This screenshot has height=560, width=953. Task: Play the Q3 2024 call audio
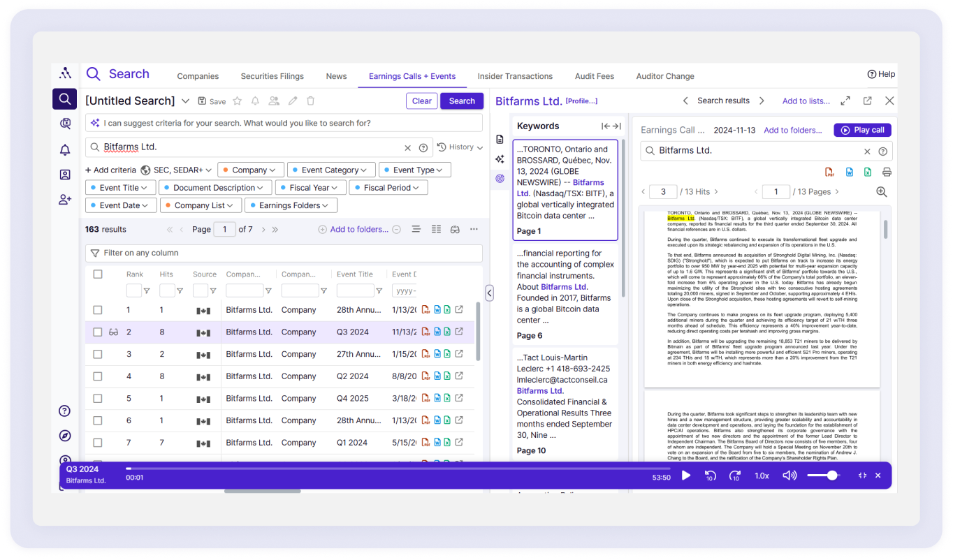pos(686,476)
